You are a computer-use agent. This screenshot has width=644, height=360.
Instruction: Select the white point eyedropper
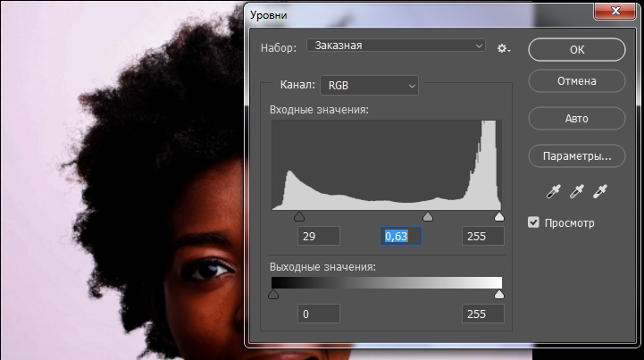click(600, 191)
